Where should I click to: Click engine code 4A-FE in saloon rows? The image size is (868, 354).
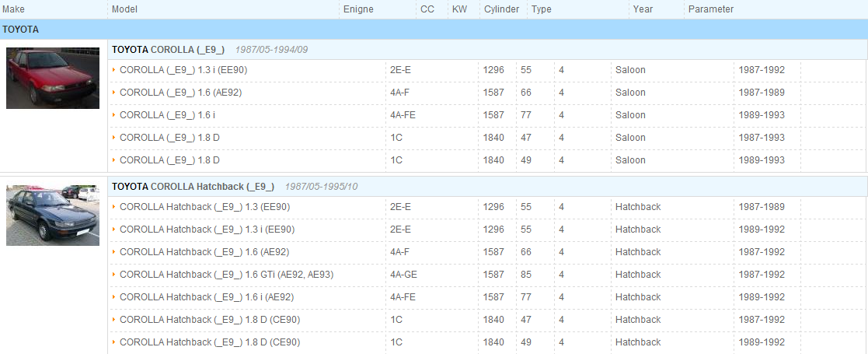(x=403, y=115)
